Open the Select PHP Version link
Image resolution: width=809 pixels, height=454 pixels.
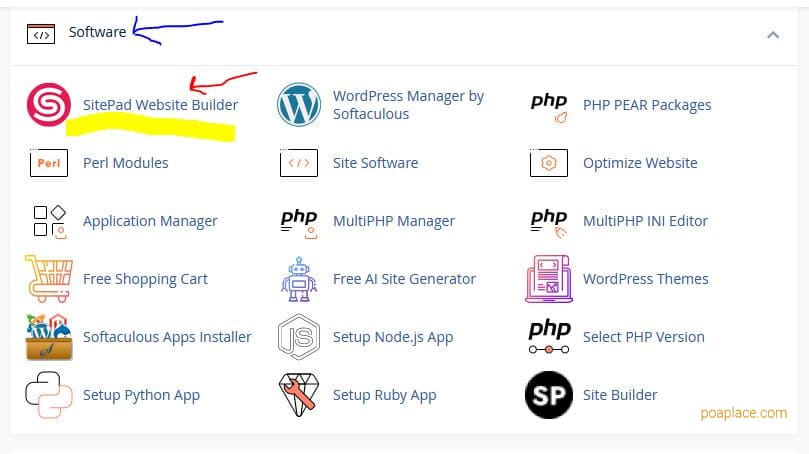point(643,337)
